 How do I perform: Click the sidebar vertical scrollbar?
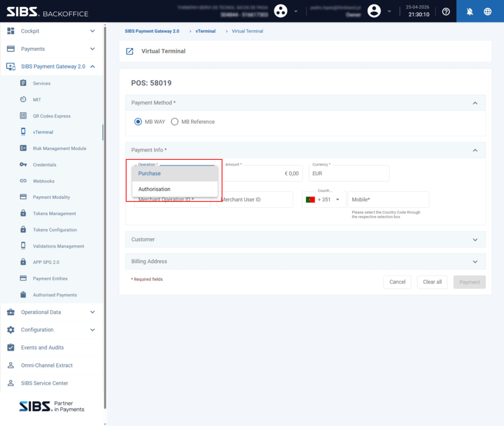[x=105, y=218]
